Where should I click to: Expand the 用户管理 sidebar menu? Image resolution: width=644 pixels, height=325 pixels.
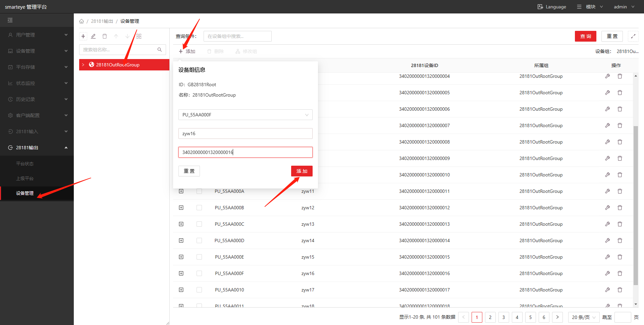tap(37, 35)
